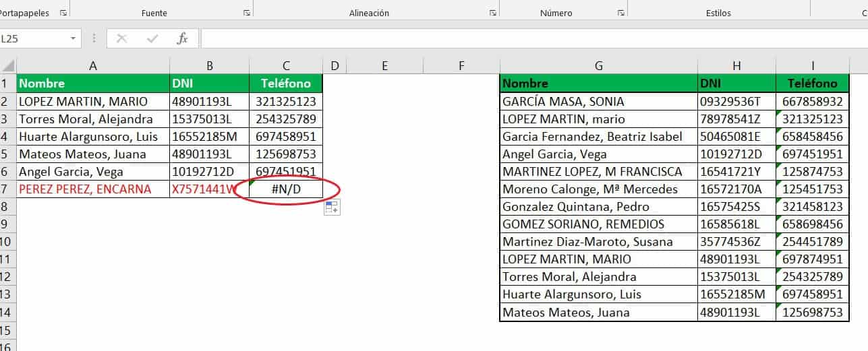868x351 pixels.
Task: Select column H header
Action: click(737, 66)
